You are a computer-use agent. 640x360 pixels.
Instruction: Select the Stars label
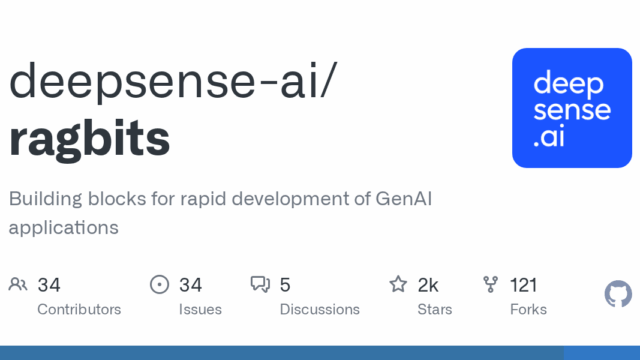(435, 309)
